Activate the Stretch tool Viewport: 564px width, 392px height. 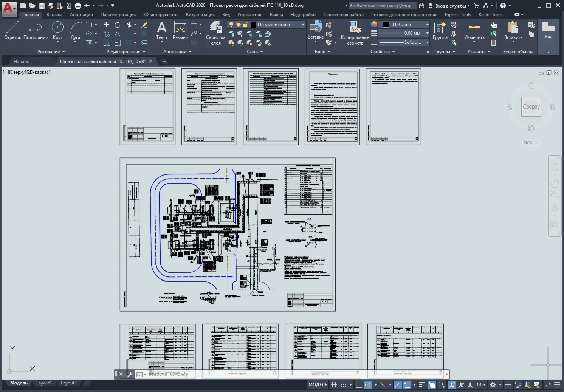[x=107, y=43]
